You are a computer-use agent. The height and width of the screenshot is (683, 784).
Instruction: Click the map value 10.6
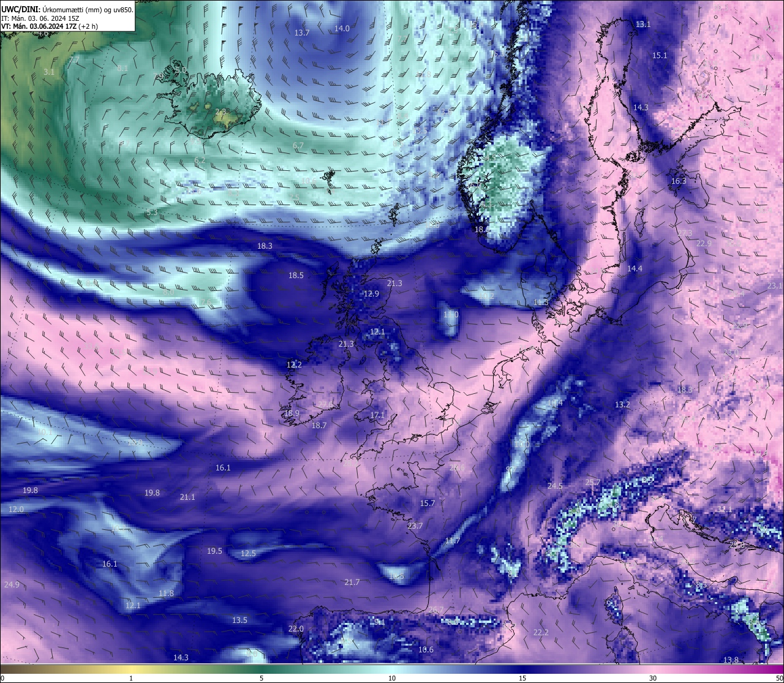point(426,649)
